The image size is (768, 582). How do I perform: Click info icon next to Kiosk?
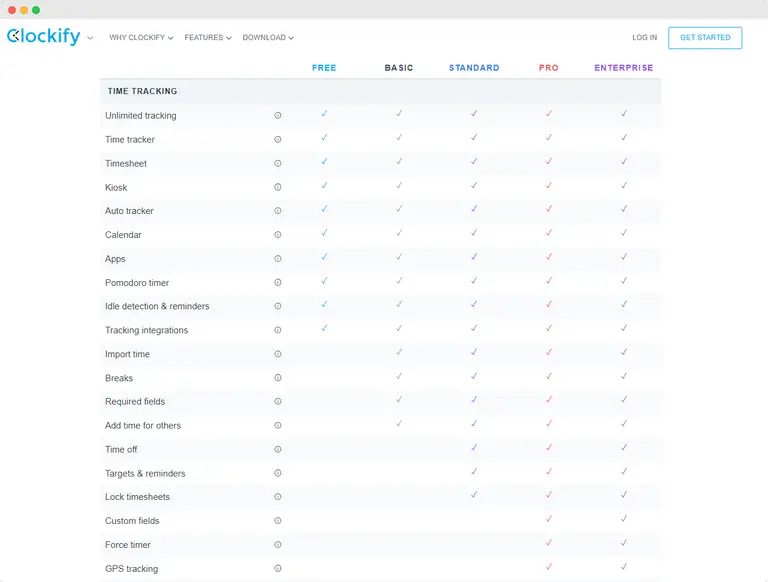click(278, 187)
